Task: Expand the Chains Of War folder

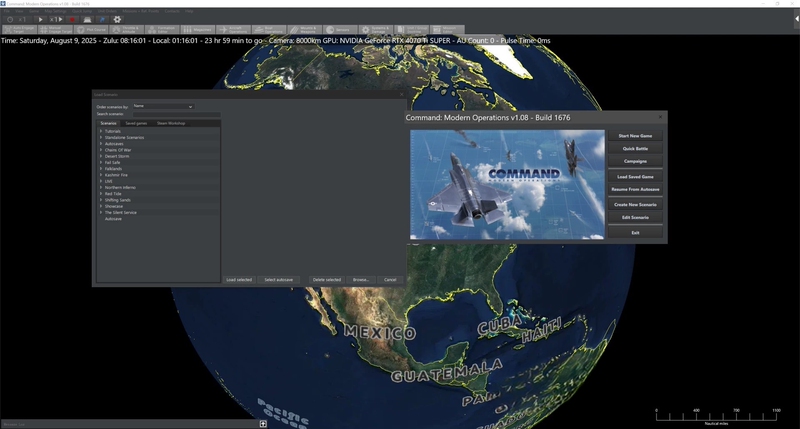Action: click(x=101, y=150)
